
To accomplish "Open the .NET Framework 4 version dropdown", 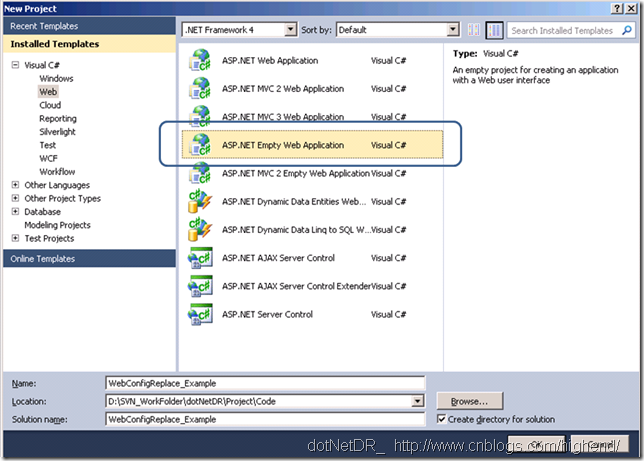I will pyautogui.click(x=291, y=30).
